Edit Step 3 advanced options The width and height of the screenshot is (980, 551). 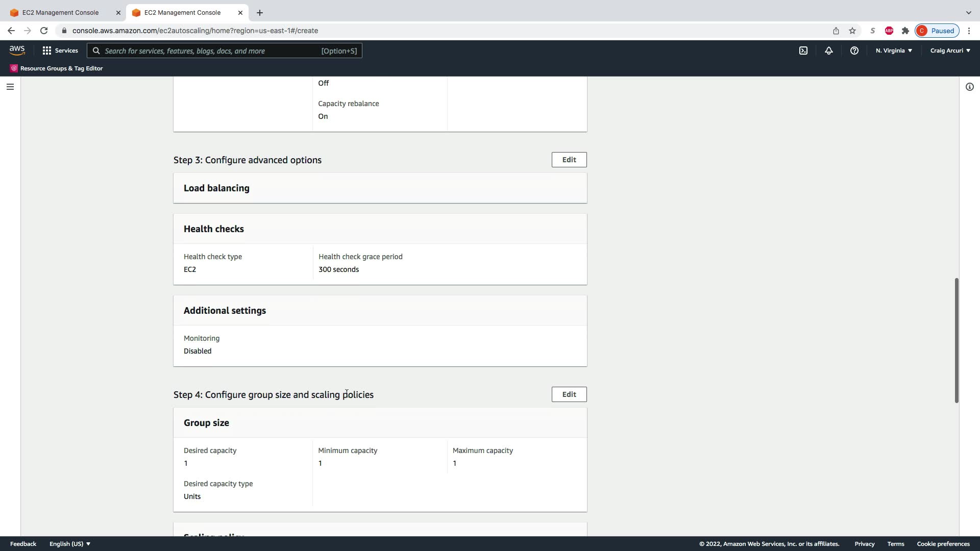click(569, 160)
